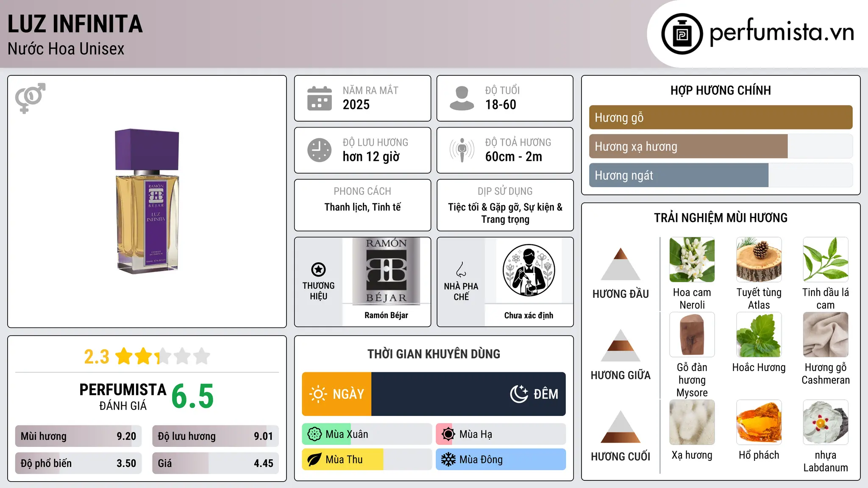Click the sillage icon beside Độ toả hương
Viewport: 868px width, 488px height.
[x=462, y=150]
